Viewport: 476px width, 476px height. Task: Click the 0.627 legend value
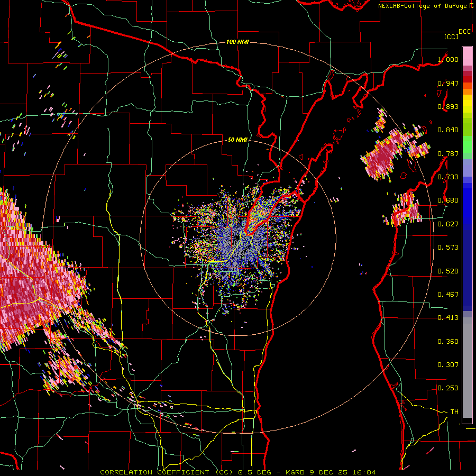(448, 224)
